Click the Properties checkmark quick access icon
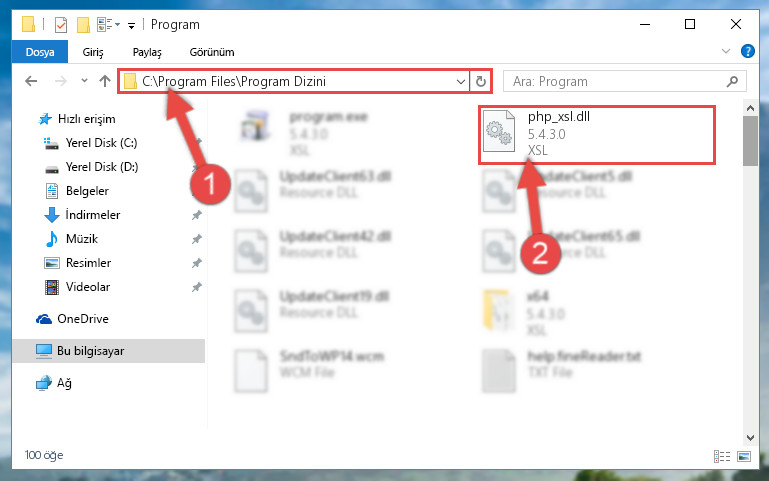The height and width of the screenshot is (481, 769). click(x=61, y=25)
